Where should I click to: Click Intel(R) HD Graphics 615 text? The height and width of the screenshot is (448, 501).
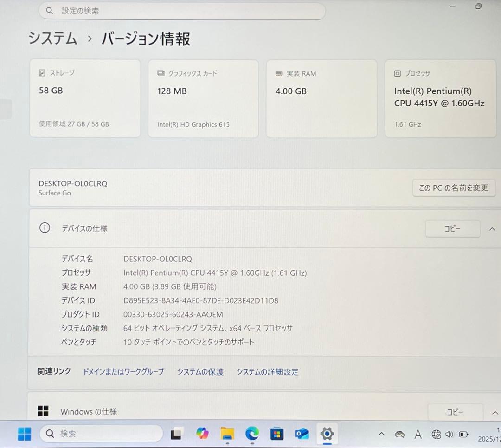193,124
